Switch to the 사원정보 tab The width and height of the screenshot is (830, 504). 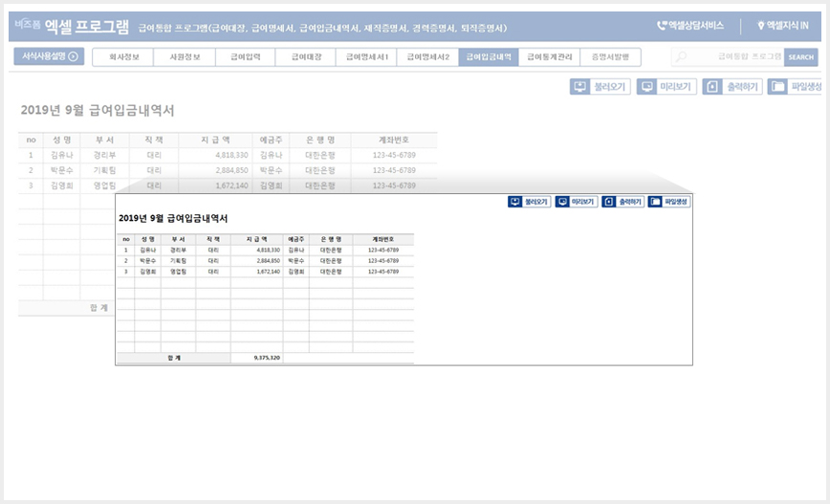point(185,57)
